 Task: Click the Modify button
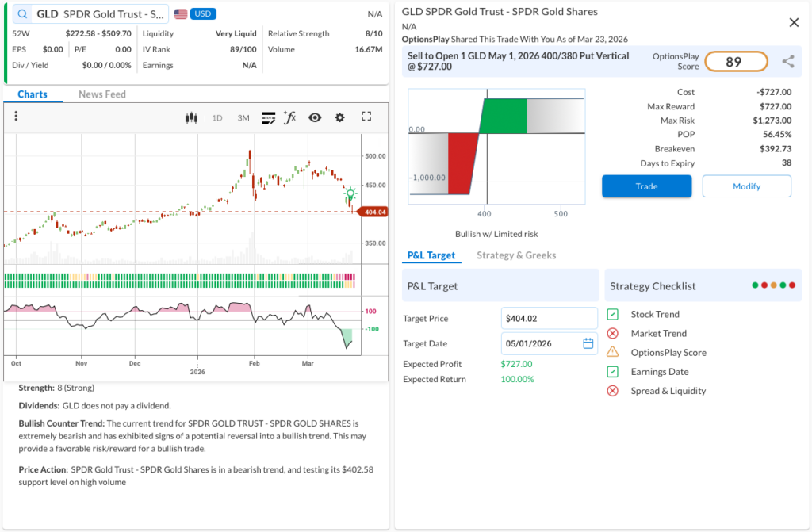click(x=746, y=186)
